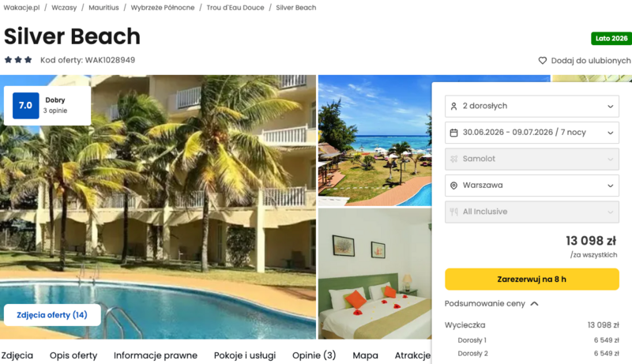Collapse the Podsumowanie ceny section
The width and height of the screenshot is (632, 364).
coord(491,304)
